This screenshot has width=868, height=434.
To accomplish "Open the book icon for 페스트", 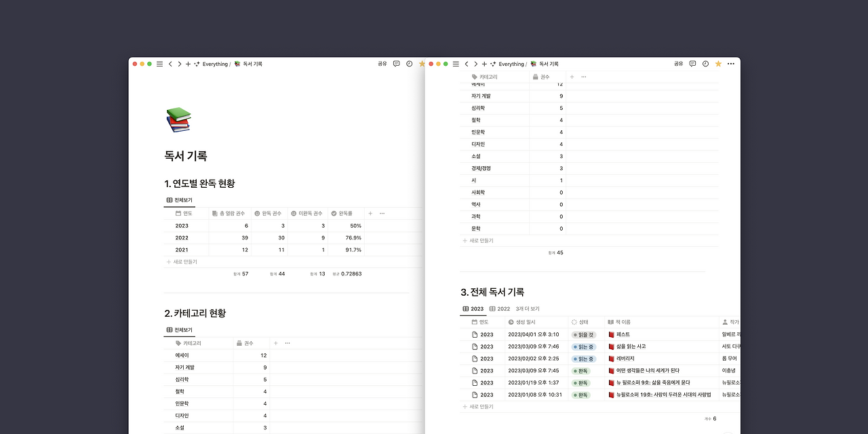I will pos(611,334).
